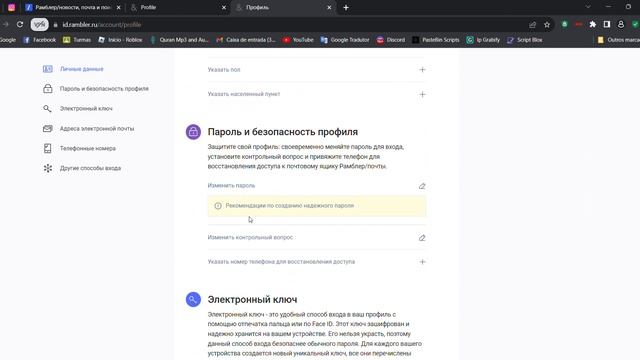
Task: Bookmark this page with star icon
Action: pyautogui.click(x=547, y=25)
